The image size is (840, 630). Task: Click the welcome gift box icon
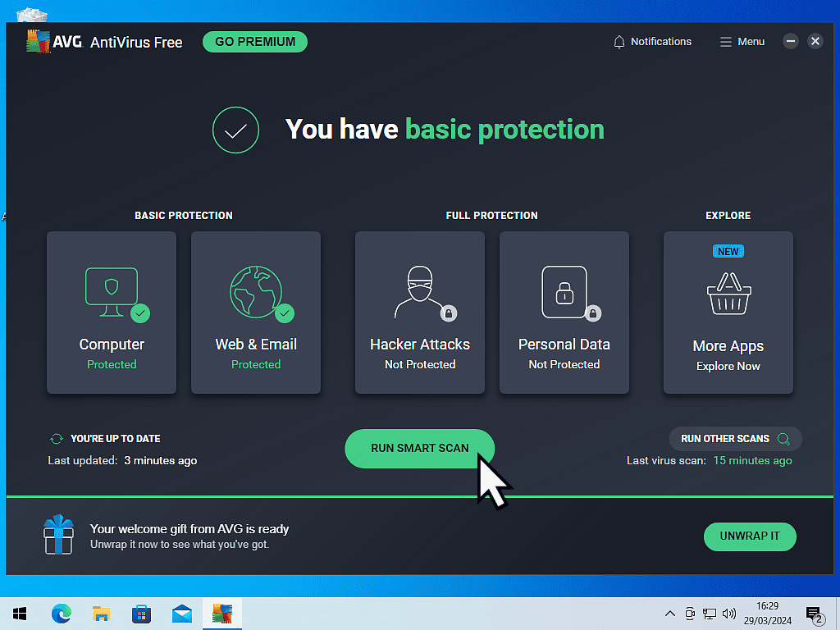click(58, 535)
